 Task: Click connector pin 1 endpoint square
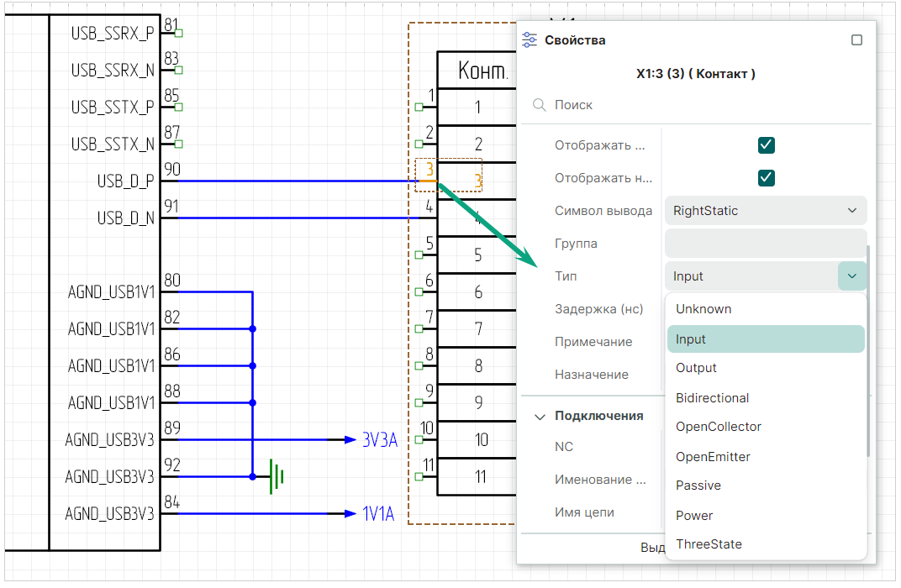pyautogui.click(x=419, y=107)
